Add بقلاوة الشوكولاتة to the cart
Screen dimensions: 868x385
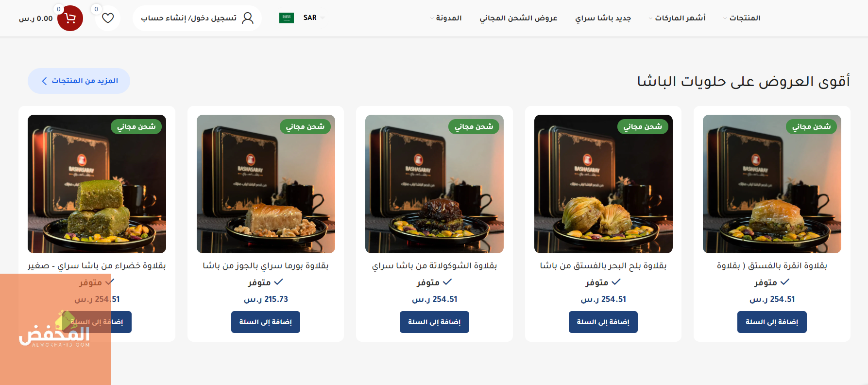(434, 322)
